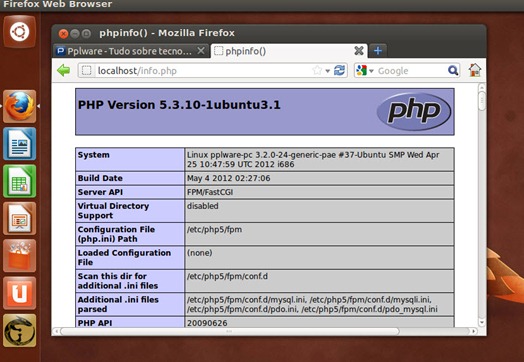
Task: Open Ubuntu Software Center from the dock
Action: click(x=19, y=256)
